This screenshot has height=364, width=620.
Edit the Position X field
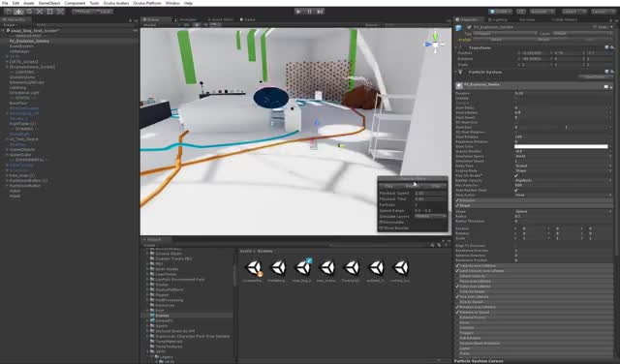(x=535, y=53)
